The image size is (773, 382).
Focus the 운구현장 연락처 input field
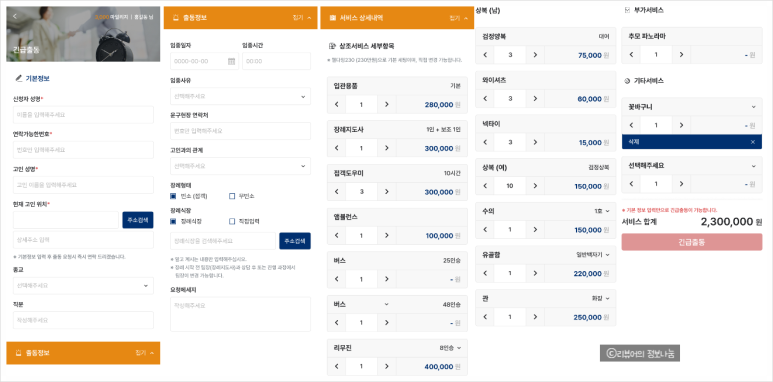pyautogui.click(x=240, y=131)
